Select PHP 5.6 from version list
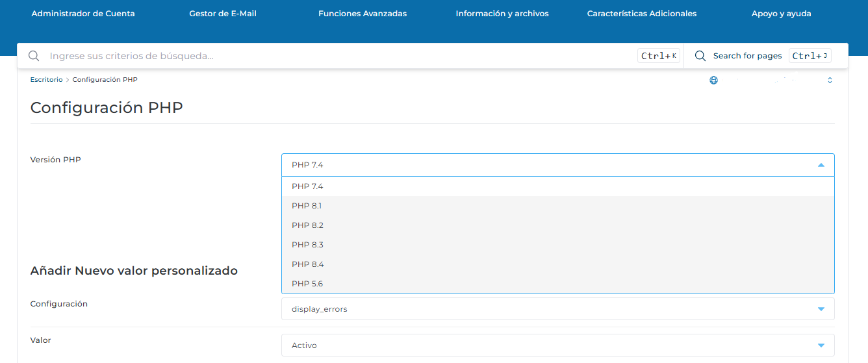Screen dimensions: 868x363 [x=307, y=284]
